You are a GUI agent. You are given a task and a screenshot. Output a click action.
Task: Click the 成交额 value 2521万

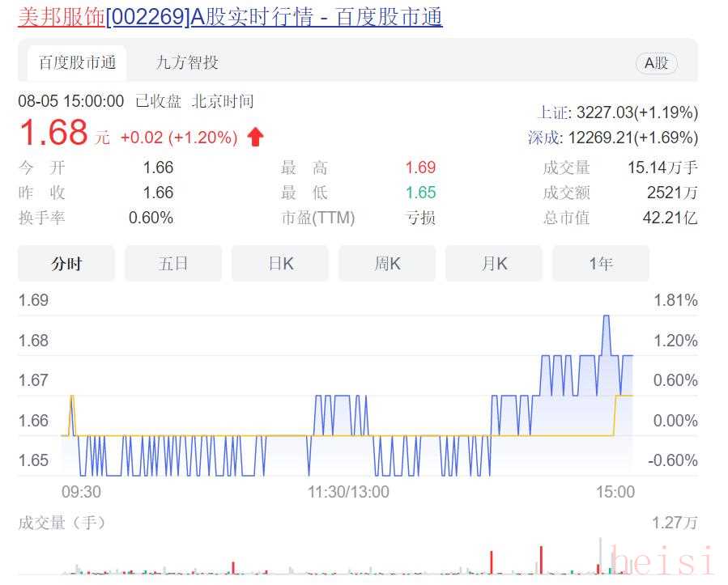(x=672, y=193)
